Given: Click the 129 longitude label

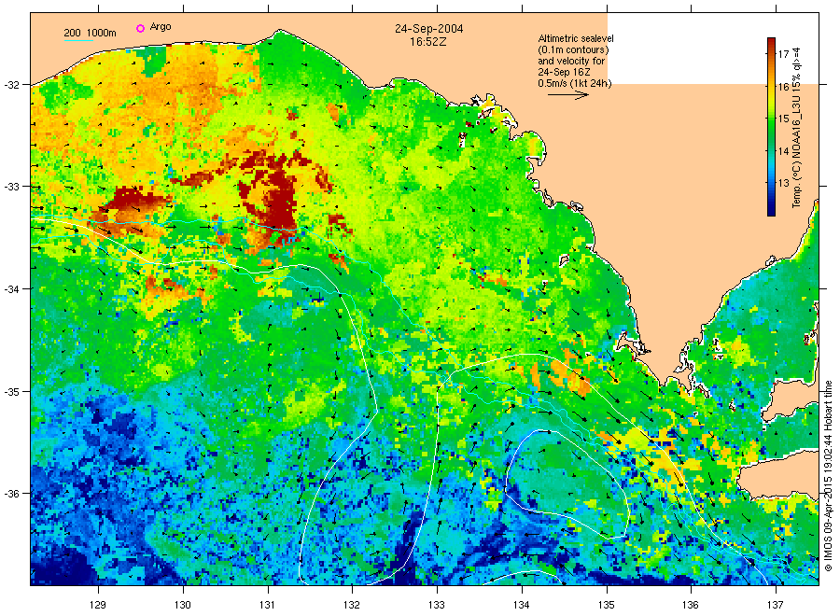Looking at the screenshot, I should 98,605.
